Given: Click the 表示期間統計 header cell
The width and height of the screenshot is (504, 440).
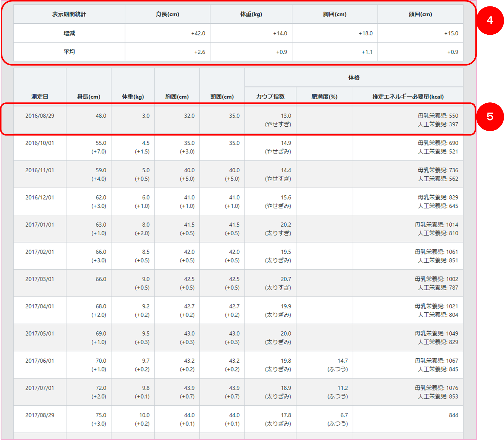Looking at the screenshot, I should tap(69, 14).
